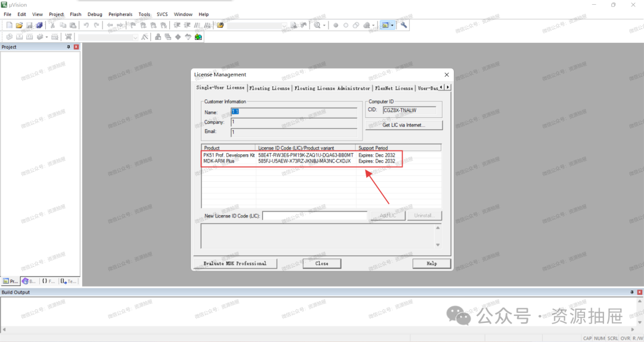Open the Window layout dropdown button
644x342 pixels.
click(388, 25)
